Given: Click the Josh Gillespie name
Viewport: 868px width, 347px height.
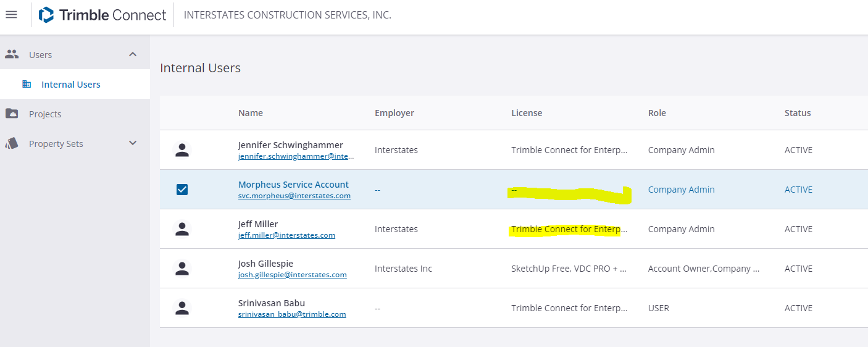Looking at the screenshot, I should tap(265, 264).
